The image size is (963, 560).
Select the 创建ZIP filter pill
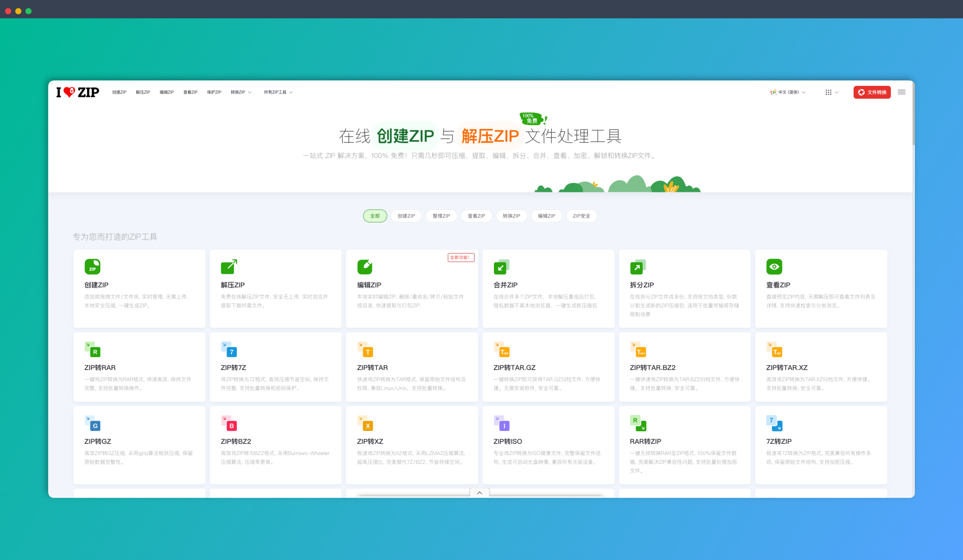406,216
